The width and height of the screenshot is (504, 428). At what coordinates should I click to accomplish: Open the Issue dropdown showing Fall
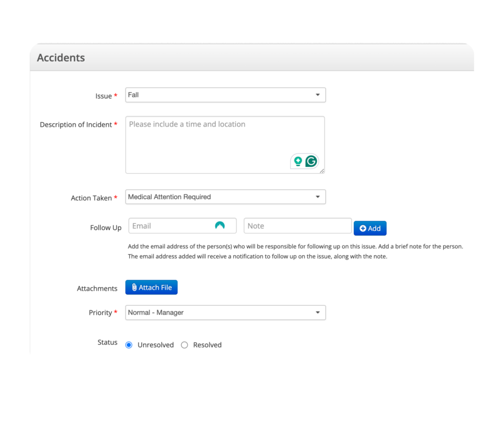click(x=225, y=95)
